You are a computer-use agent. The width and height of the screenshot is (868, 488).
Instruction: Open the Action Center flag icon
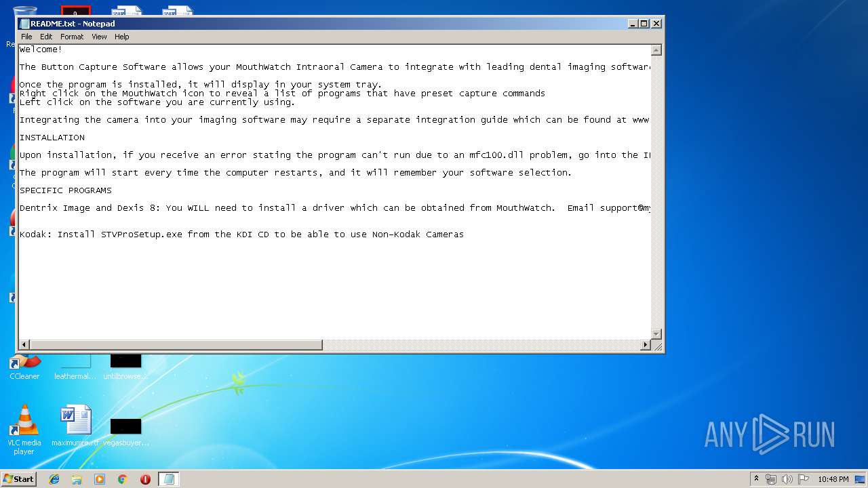(x=804, y=479)
